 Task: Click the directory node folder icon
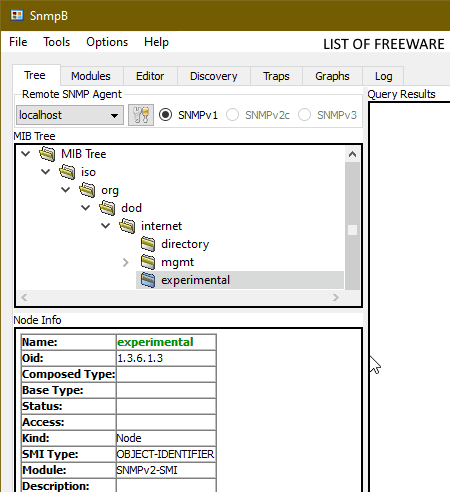coord(148,244)
